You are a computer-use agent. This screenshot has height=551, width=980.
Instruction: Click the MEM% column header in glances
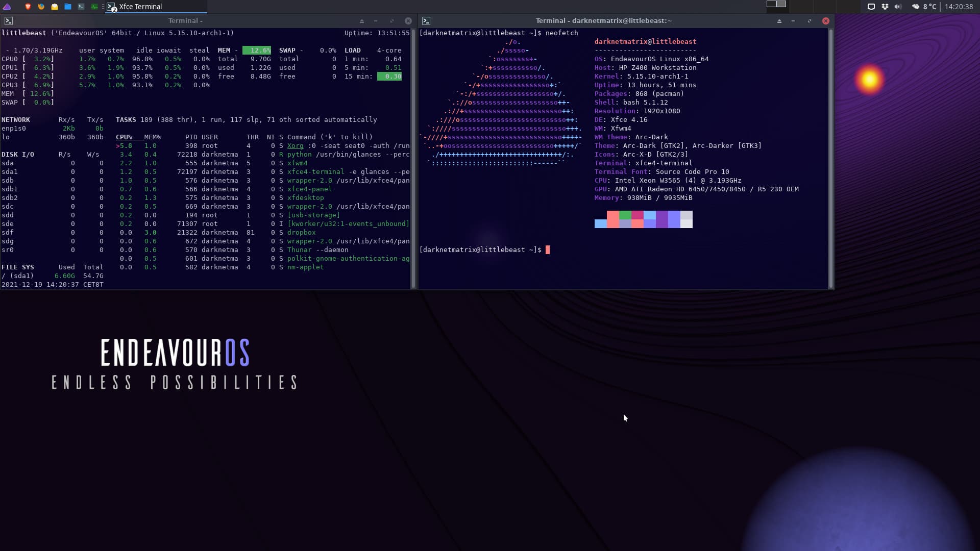coord(153,137)
